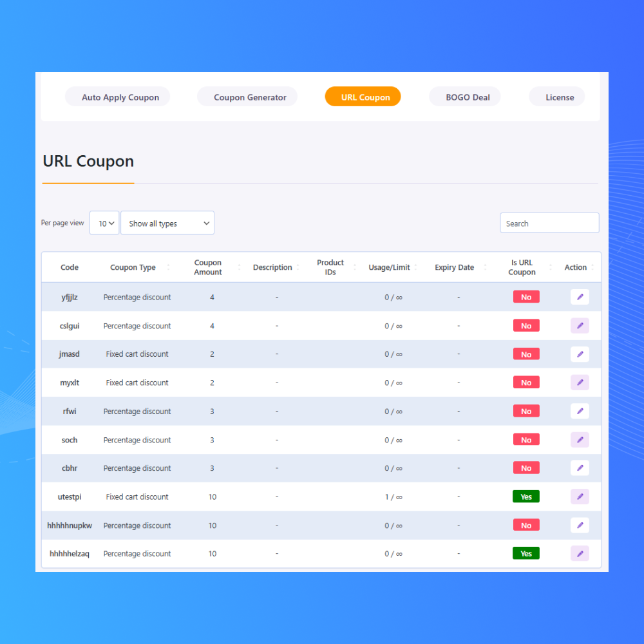Click the URL Coupon page heading
The height and width of the screenshot is (644, 644).
point(88,162)
